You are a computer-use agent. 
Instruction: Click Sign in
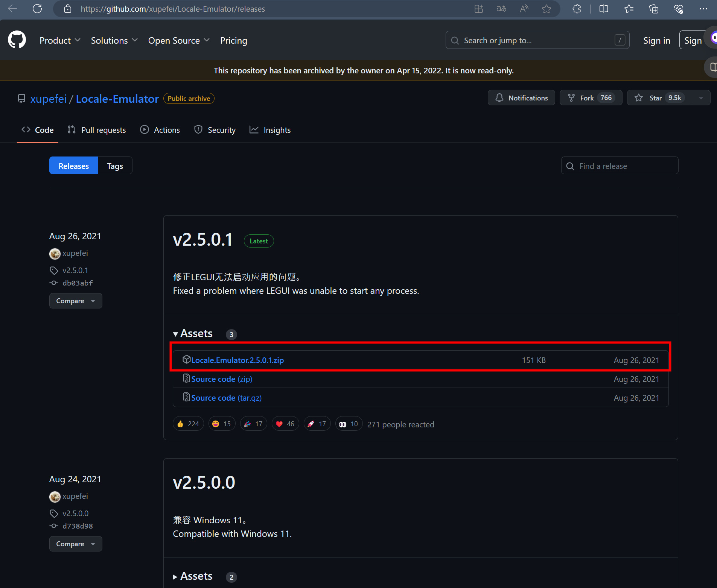[x=657, y=40]
